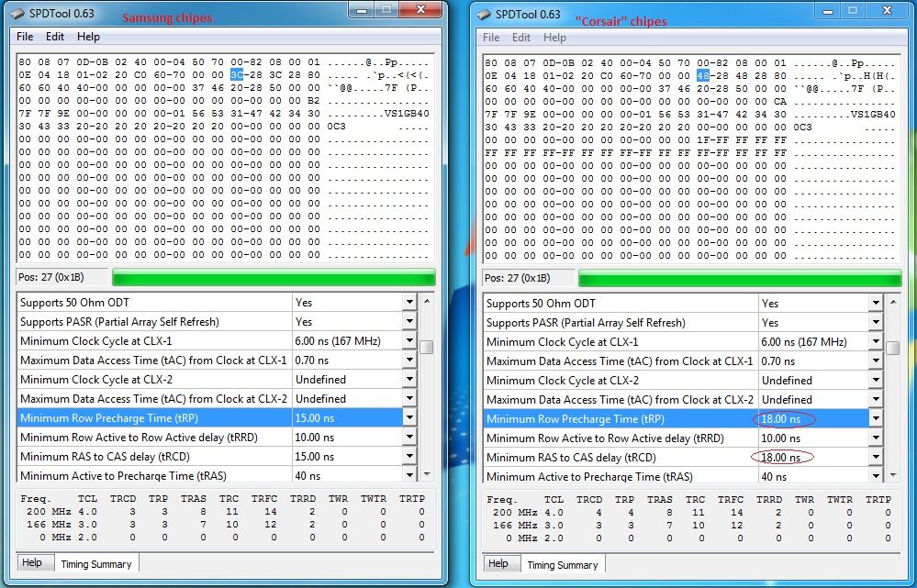
Task: Open tRAS 40 ns dropdown in left window
Action: (409, 474)
